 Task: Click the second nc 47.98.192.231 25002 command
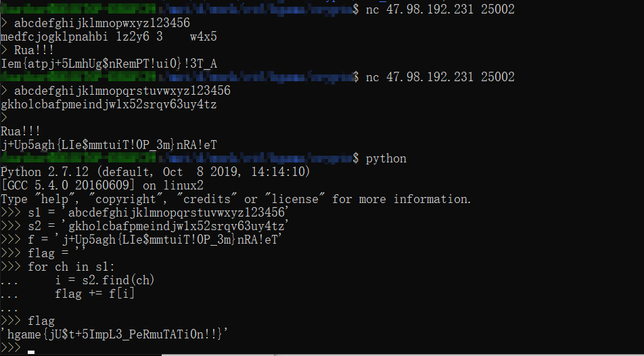(440, 77)
